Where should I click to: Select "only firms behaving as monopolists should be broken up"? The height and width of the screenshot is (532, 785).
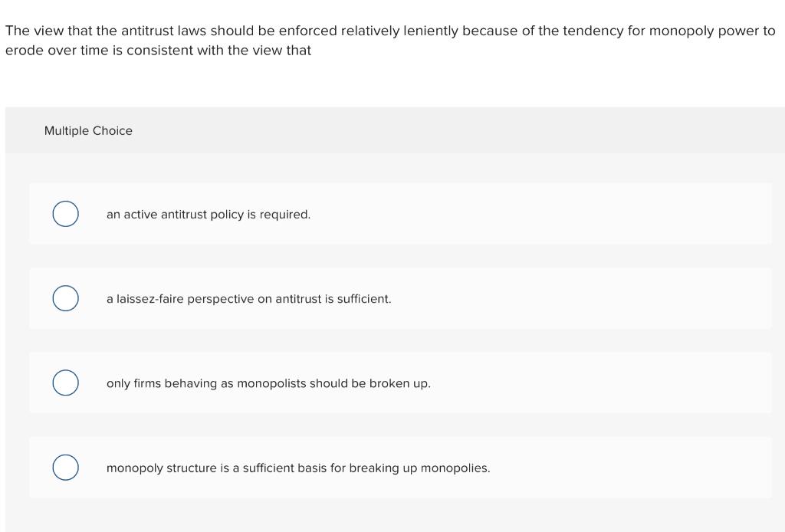65,383
